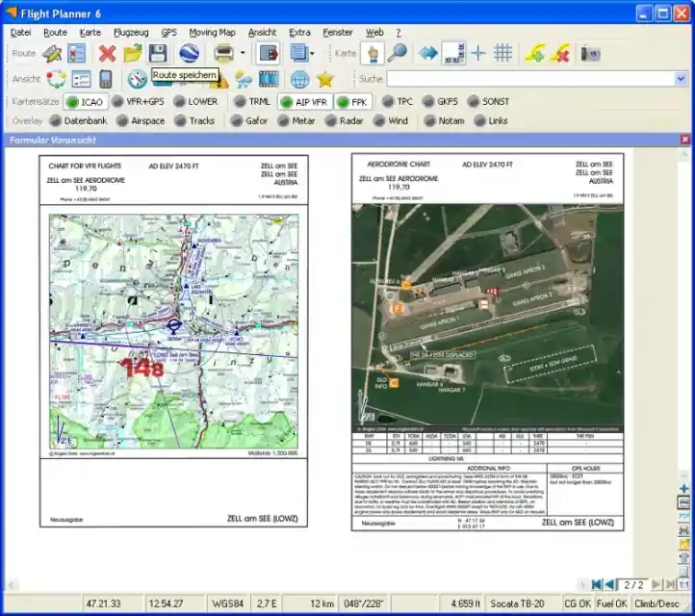Close the Formular Voransicht panel
The width and height of the screenshot is (695, 616).
[x=684, y=140]
